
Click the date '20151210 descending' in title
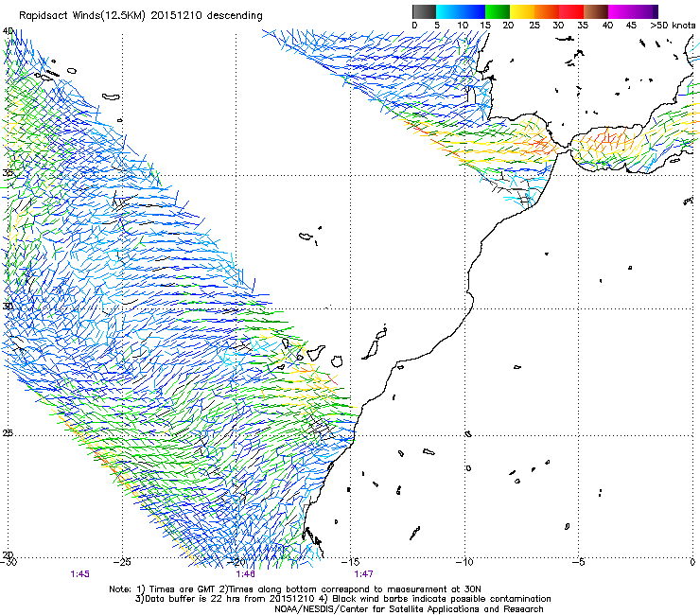(207, 16)
